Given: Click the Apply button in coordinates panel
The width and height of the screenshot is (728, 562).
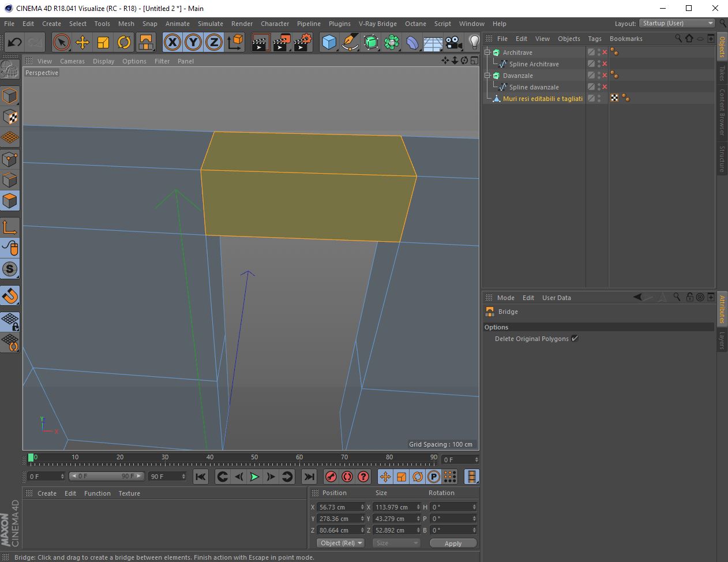Looking at the screenshot, I should coord(453,543).
